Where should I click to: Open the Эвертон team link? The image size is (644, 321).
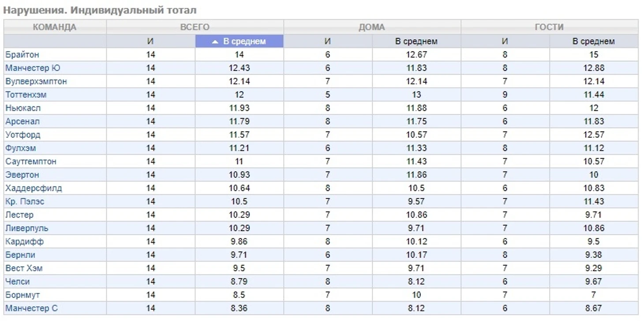point(22,175)
